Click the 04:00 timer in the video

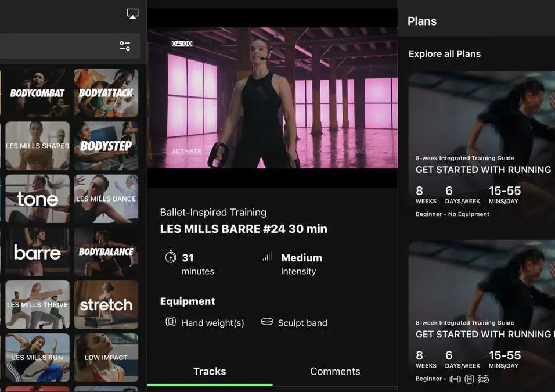[182, 44]
